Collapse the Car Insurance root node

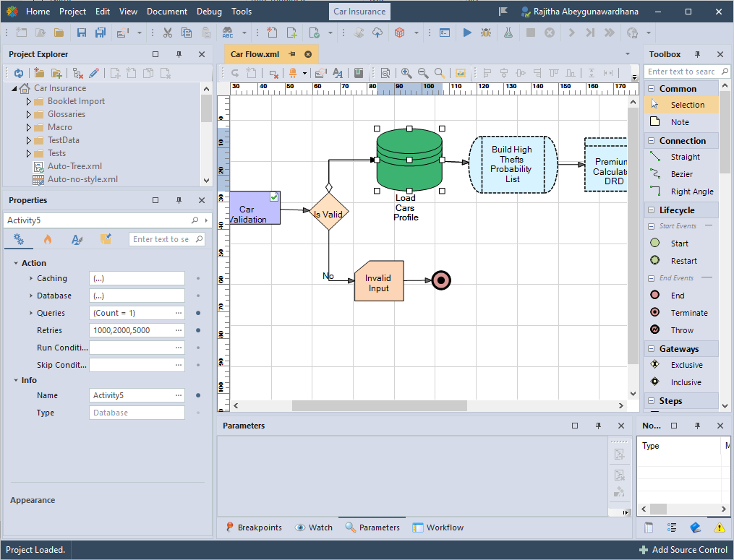tap(14, 88)
